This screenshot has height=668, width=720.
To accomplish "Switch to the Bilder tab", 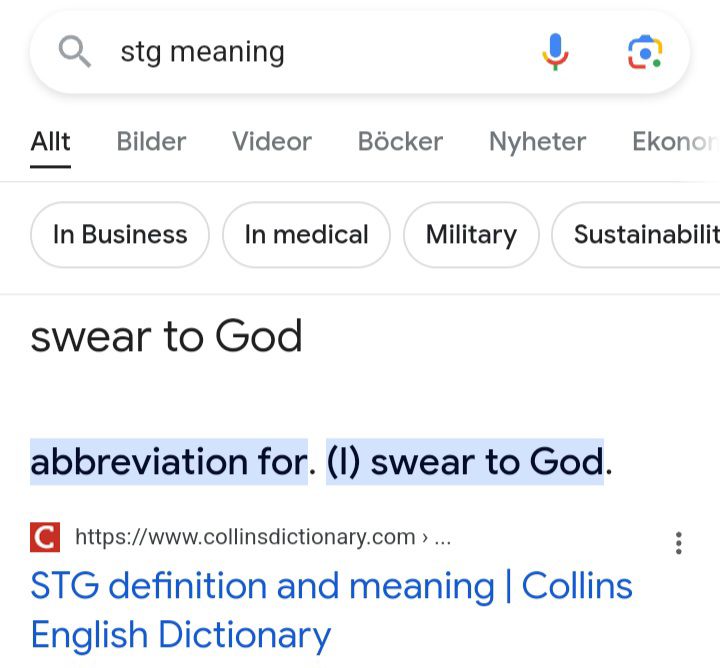I will pos(151,142).
